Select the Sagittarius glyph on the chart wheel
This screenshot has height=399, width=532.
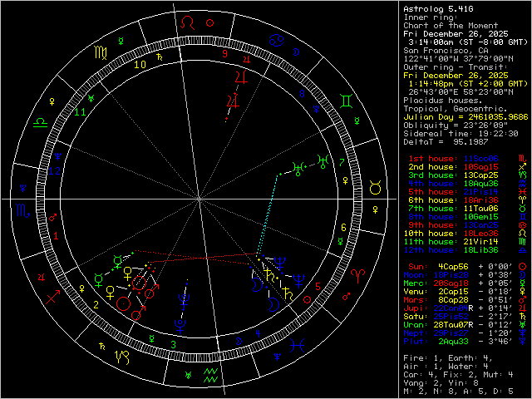pyautogui.click(x=53, y=297)
